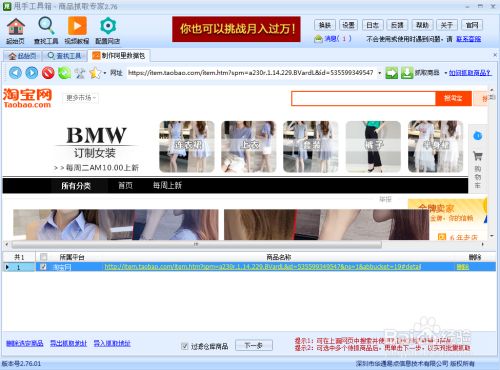Click the 删除选定商品 link
This screenshot has width=500, height=370.
25,343
